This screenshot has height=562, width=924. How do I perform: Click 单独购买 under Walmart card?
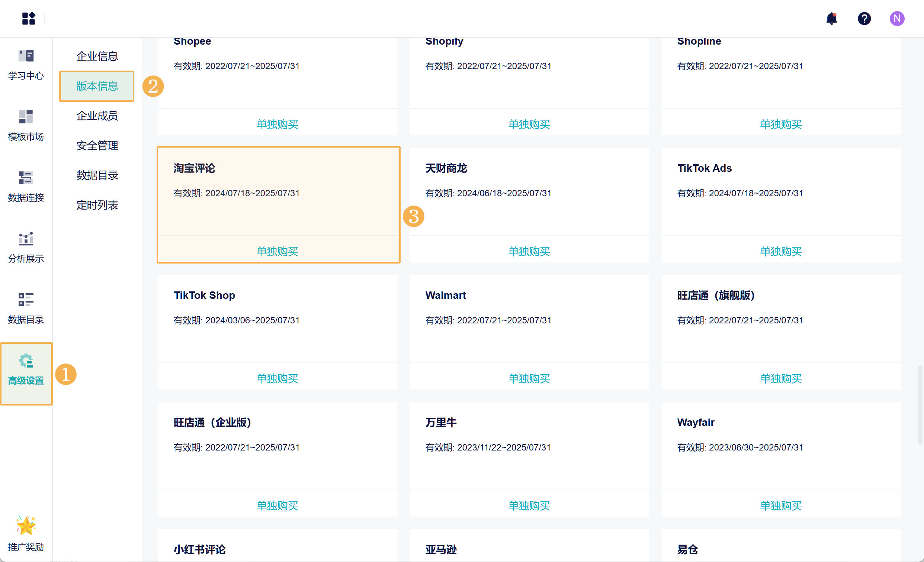tap(529, 378)
